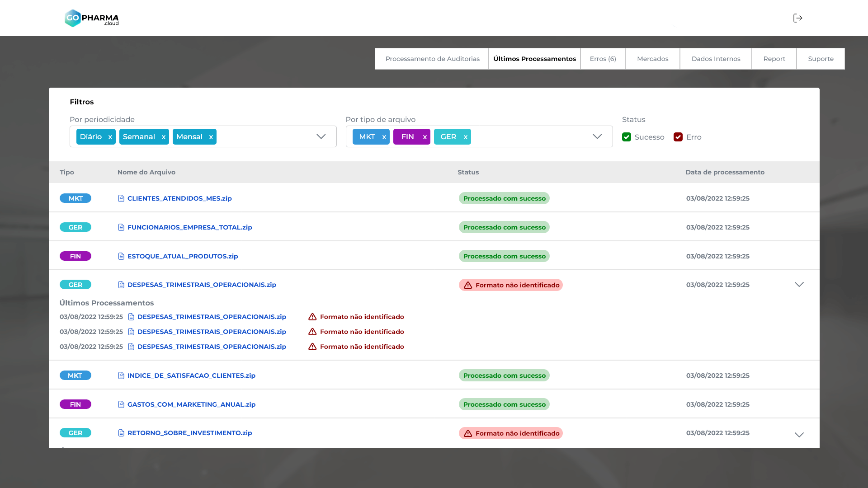Screen dimensions: 868x488
Task: Open INDICE_DE_SATISFACAO_CLIENTES.zip file link
Action: pyautogui.click(x=191, y=375)
